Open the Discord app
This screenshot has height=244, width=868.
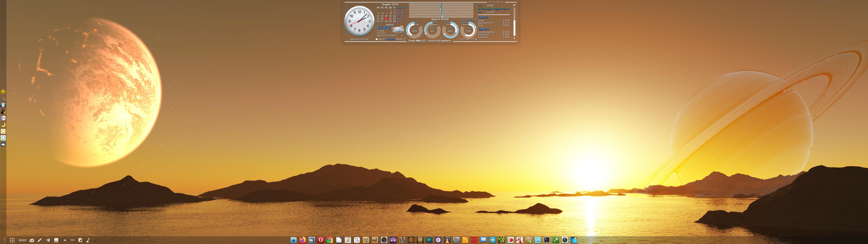484,240
